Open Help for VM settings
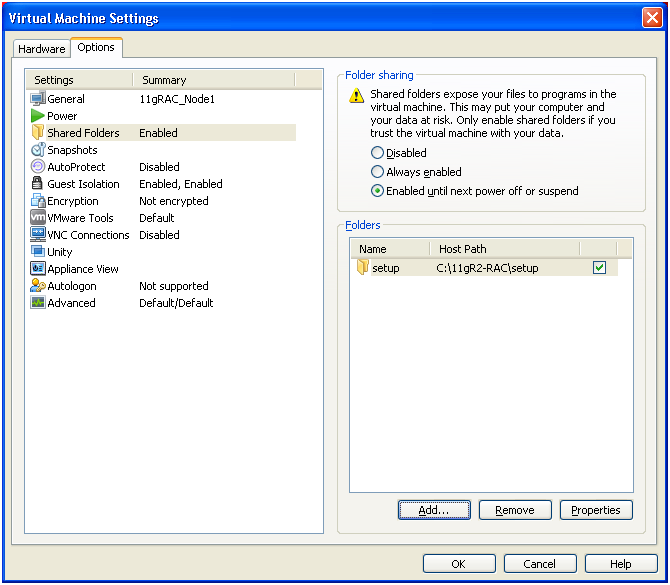The width and height of the screenshot is (670, 585). (620, 564)
